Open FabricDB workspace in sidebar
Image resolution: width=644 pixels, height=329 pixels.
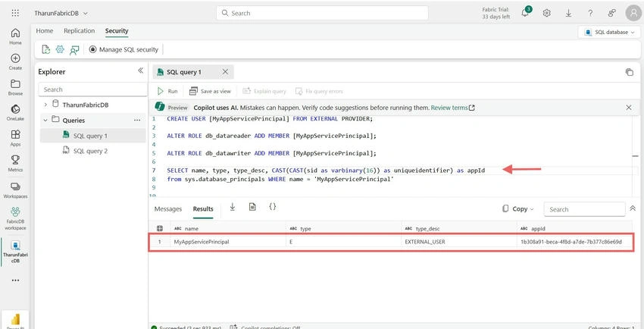click(x=15, y=218)
